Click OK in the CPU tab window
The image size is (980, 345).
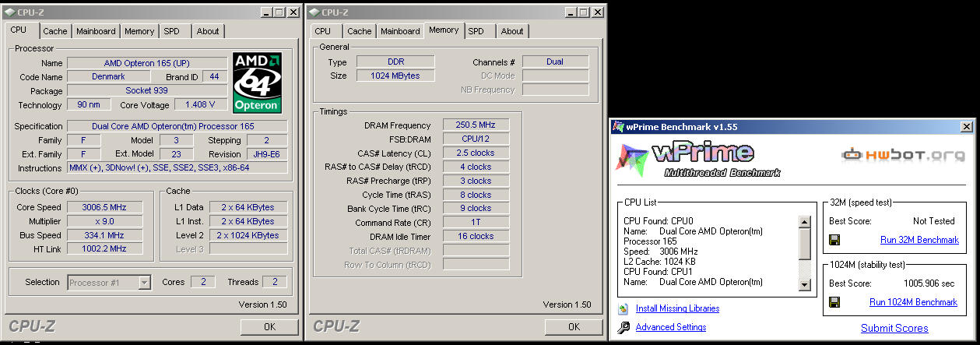click(x=269, y=326)
